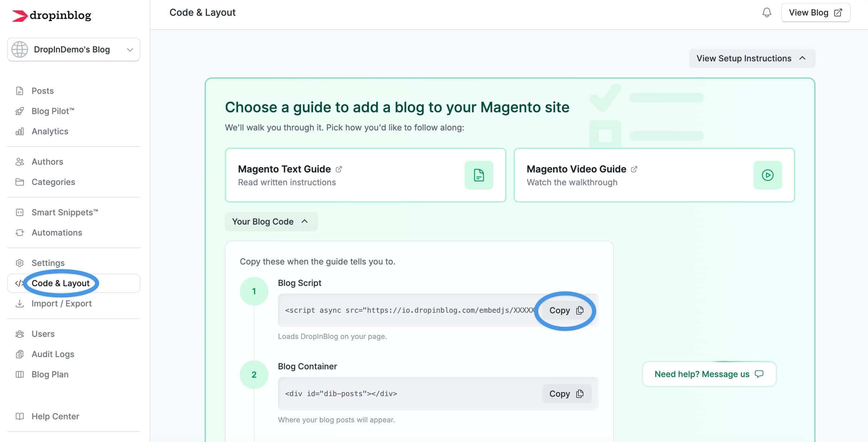Click the Blog Pilot rocket icon
This screenshot has height=442, width=868.
(x=20, y=111)
